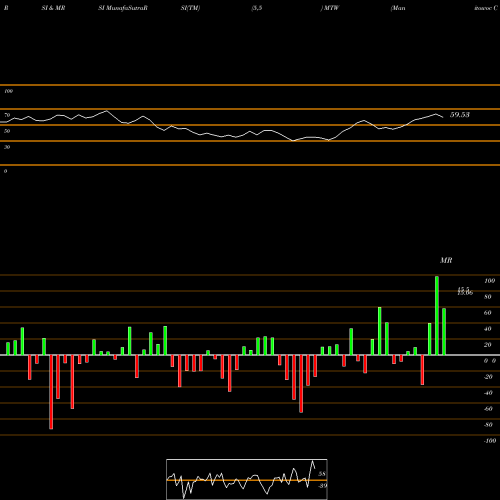Click the MTW ticker text in header
The width and height of the screenshot is (500, 500).
coord(331,8)
